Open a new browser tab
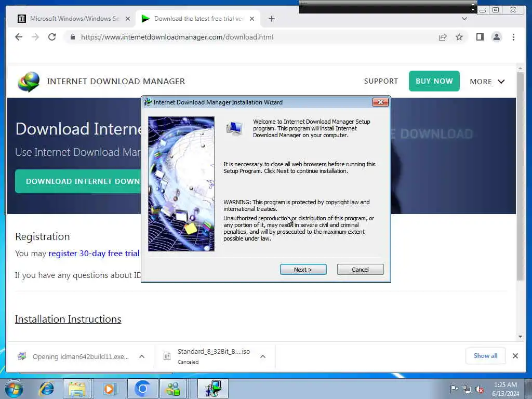The image size is (532, 399). 271,19
